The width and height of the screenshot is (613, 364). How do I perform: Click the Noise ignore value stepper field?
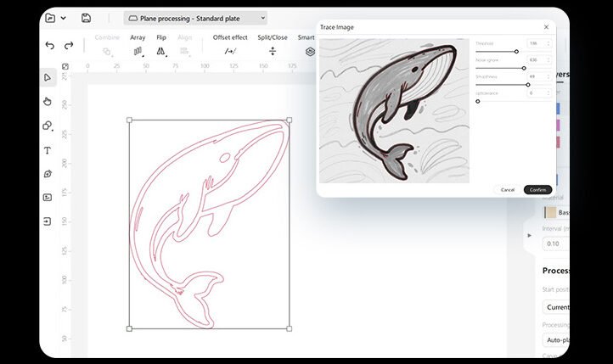[539, 60]
